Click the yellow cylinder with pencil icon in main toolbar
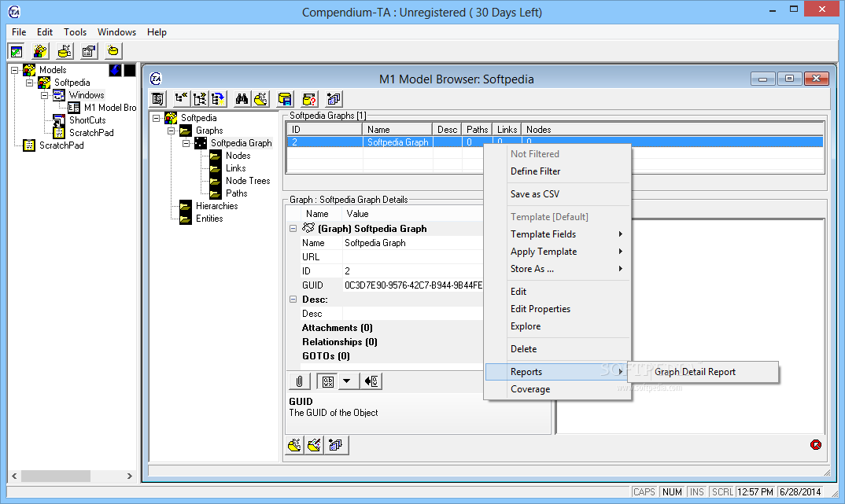This screenshot has width=845, height=504. [65, 51]
